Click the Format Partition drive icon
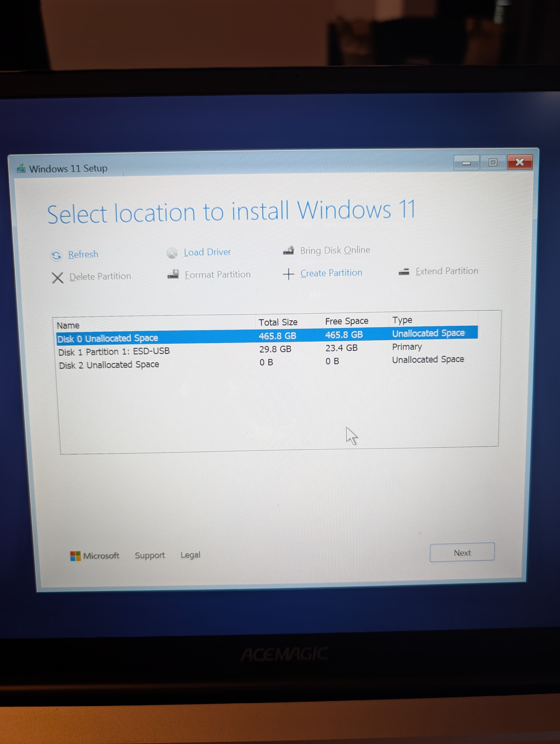The width and height of the screenshot is (560, 744). coord(173,274)
